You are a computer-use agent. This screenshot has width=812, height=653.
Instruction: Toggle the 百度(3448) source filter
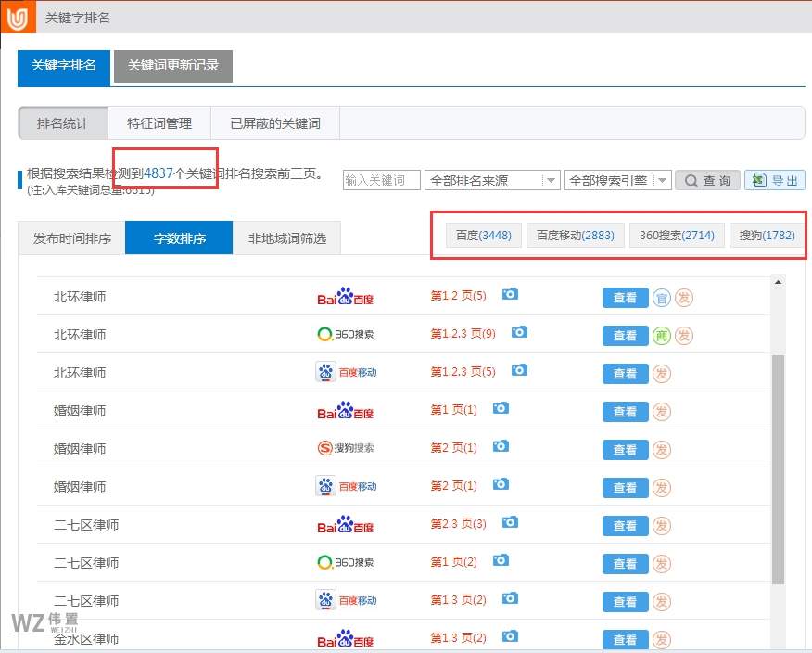pyautogui.click(x=482, y=235)
